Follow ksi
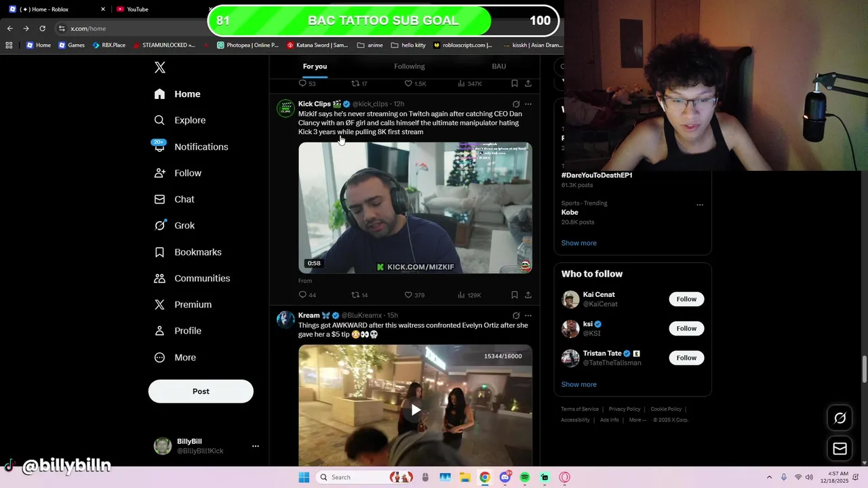Image resolution: width=868 pixels, height=488 pixels. tap(686, 329)
